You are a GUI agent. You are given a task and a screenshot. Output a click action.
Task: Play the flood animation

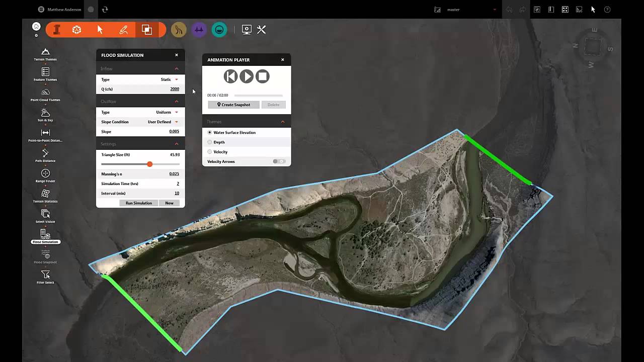(x=247, y=76)
